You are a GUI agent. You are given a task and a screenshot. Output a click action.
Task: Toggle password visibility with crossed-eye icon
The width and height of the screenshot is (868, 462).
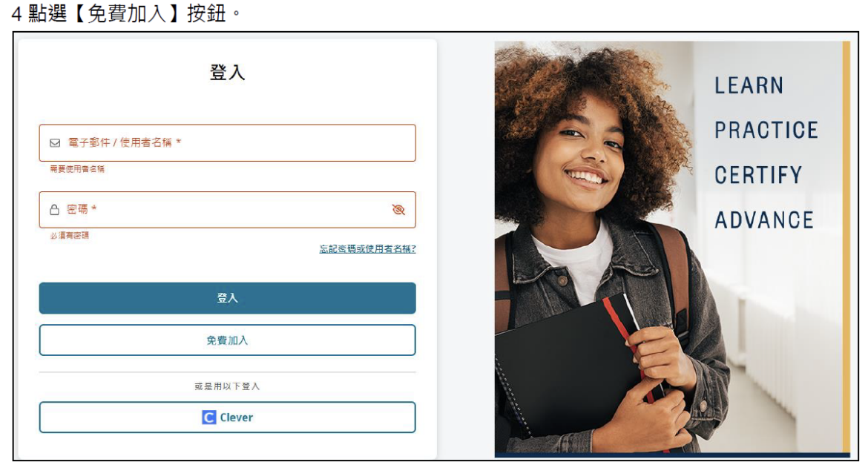(x=398, y=210)
